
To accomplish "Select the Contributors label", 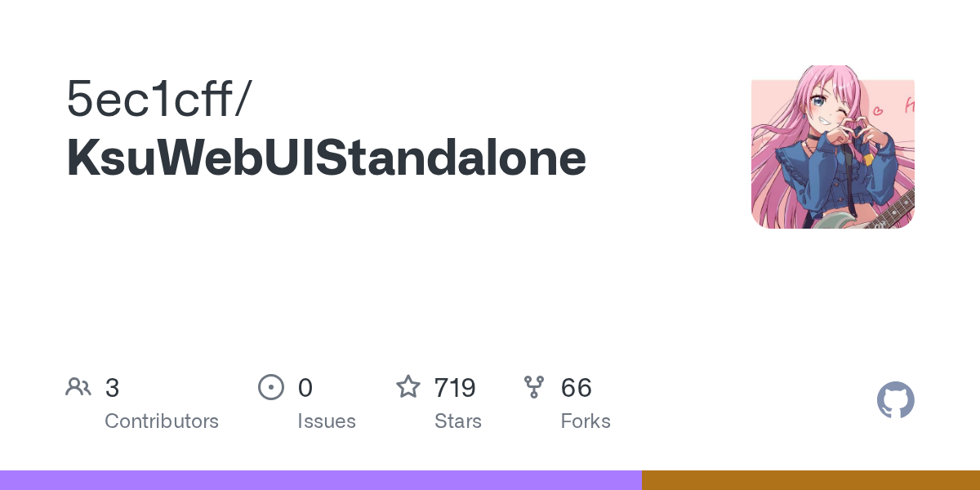I will pyautogui.click(x=162, y=421).
